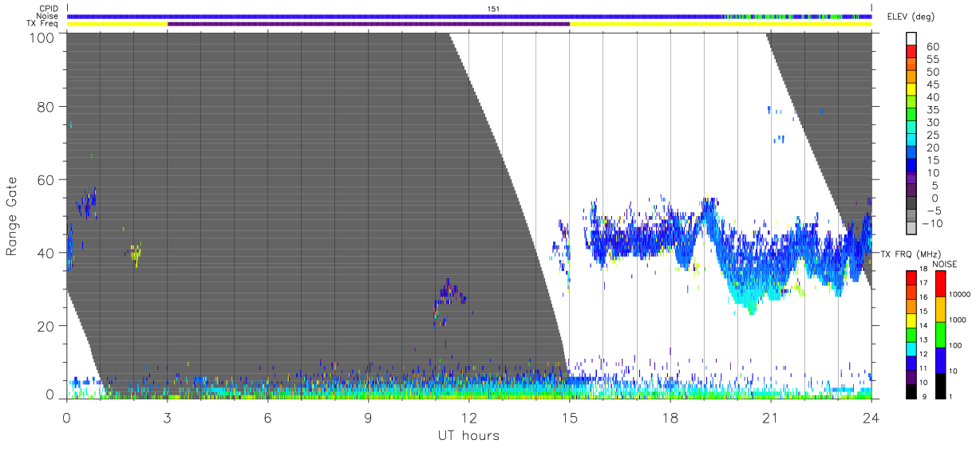
Task: Click the 12 tick on UT hours axis
Action: (468, 417)
